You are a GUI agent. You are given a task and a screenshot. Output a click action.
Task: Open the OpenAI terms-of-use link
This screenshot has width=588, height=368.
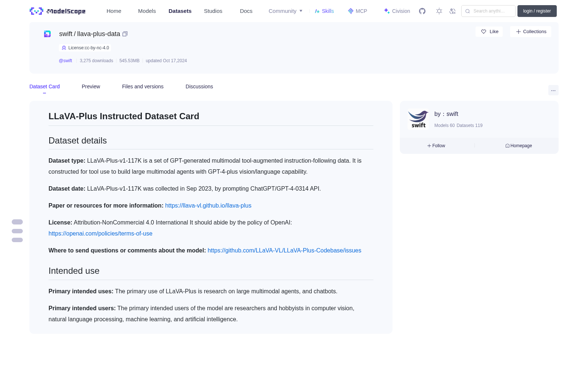pos(100,234)
